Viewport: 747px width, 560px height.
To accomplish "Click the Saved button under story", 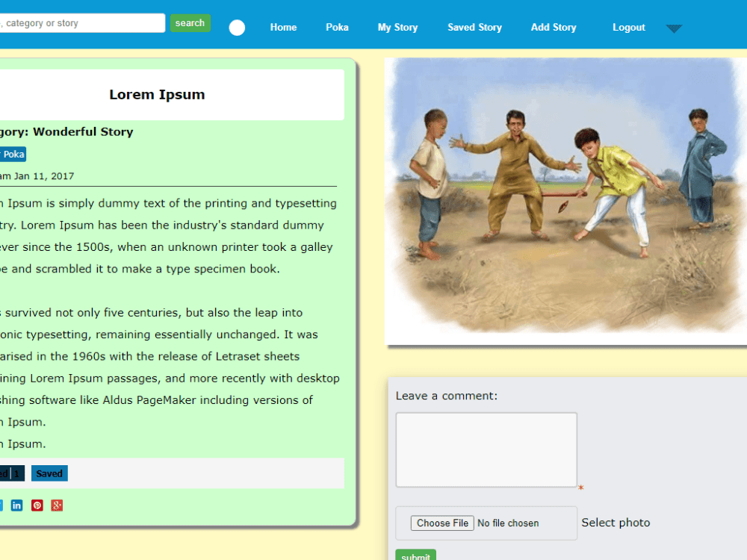I will [49, 473].
